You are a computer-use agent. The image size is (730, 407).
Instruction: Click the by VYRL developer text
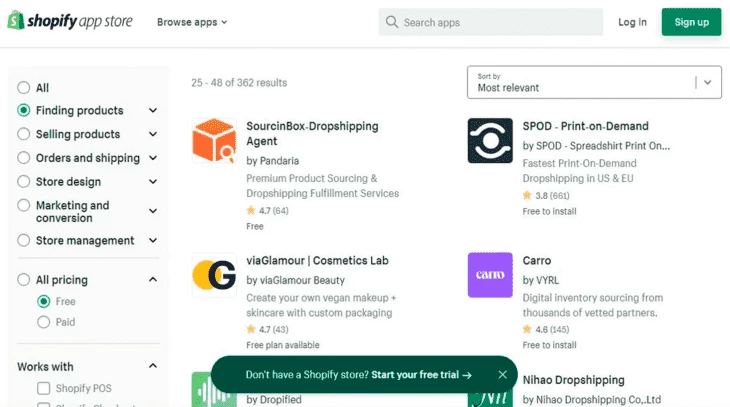pos(541,280)
